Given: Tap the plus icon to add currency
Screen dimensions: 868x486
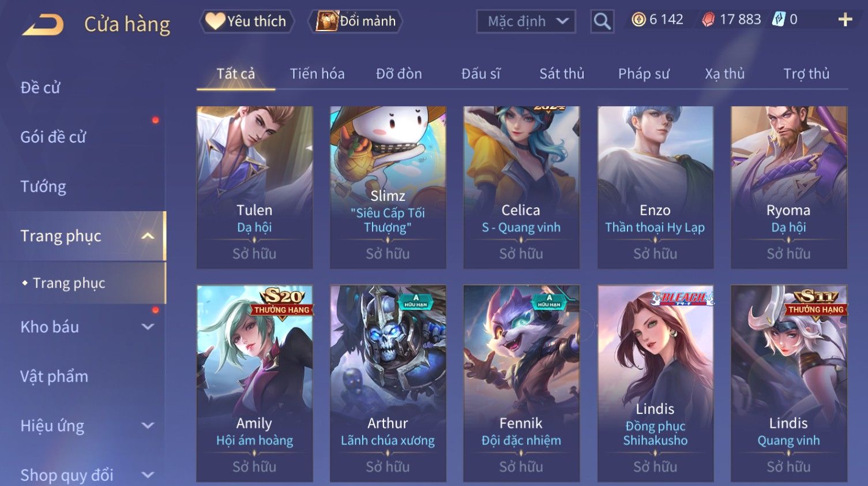Looking at the screenshot, I should coord(845,20).
